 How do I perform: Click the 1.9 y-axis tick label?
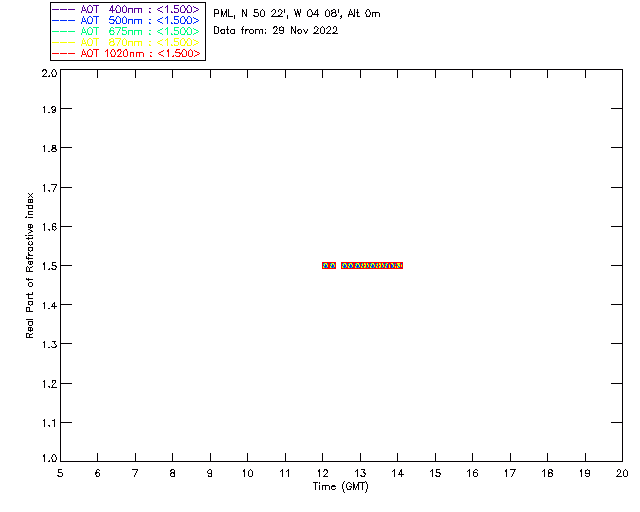[49, 109]
